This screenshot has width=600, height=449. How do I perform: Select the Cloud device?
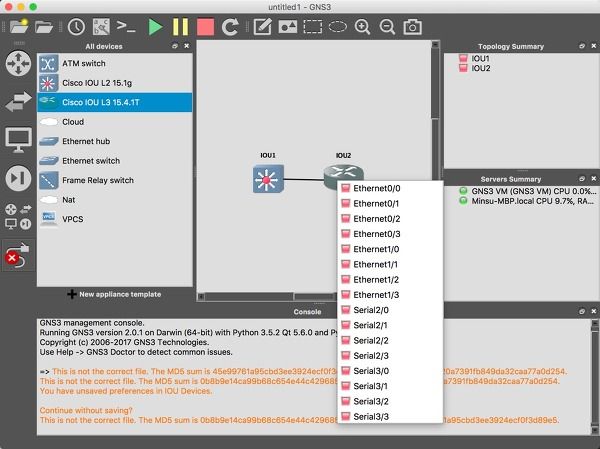coord(115,122)
